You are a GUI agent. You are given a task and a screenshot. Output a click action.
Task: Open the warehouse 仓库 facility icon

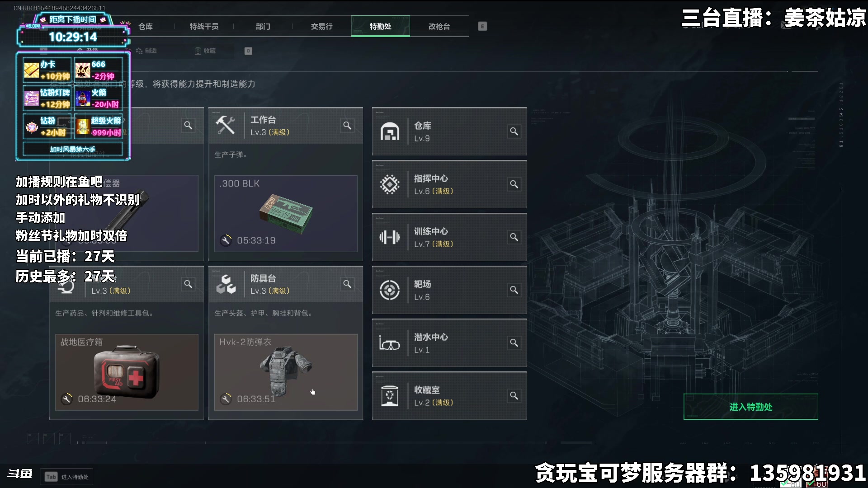[x=390, y=131]
